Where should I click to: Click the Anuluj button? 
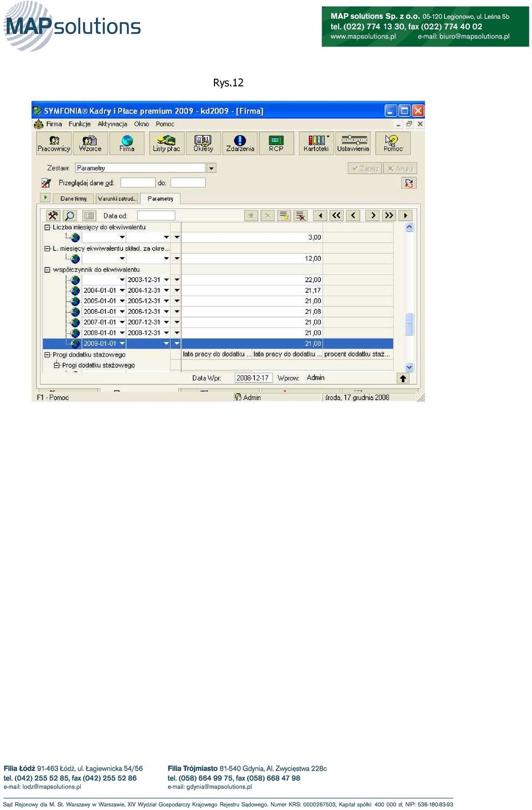[x=400, y=169]
